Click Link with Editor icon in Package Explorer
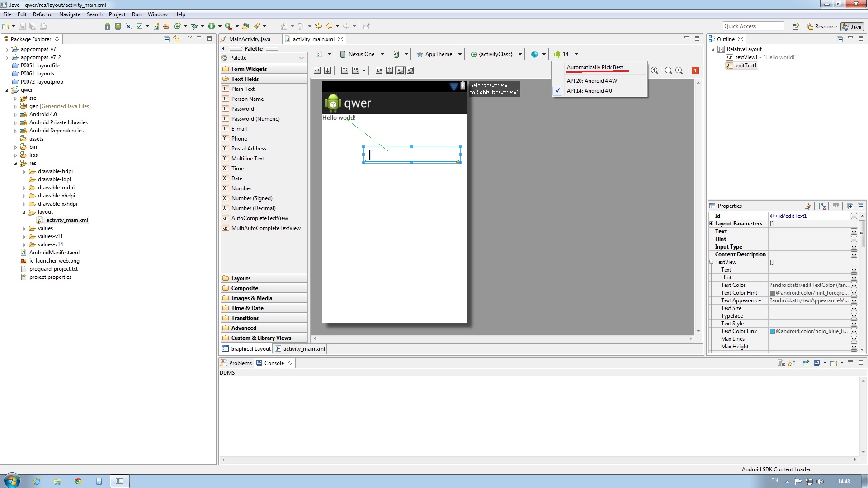 [x=177, y=39]
